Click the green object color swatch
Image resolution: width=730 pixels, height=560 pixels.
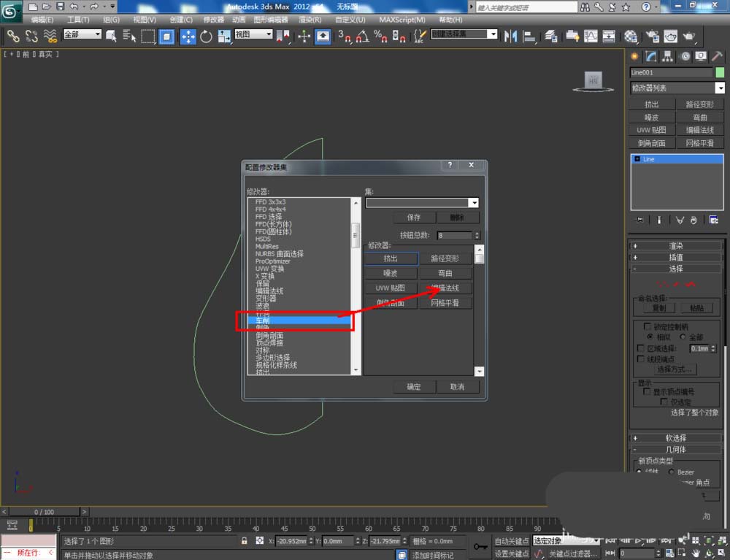pos(720,72)
